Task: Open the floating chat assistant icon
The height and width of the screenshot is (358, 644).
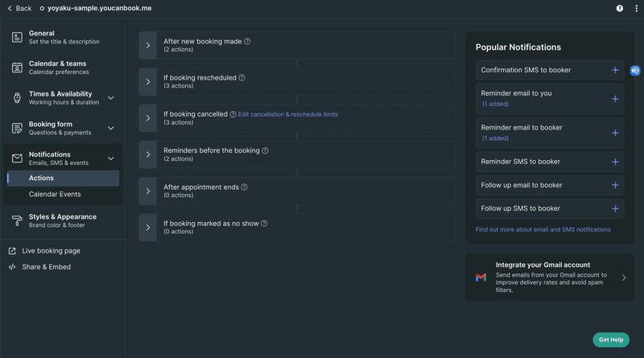Action: 635,71
